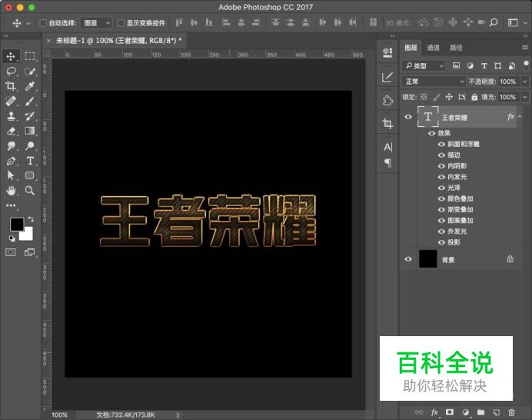The image size is (532, 420).
Task: Hide the 斜面和浮雕 effect
Action: click(441, 145)
